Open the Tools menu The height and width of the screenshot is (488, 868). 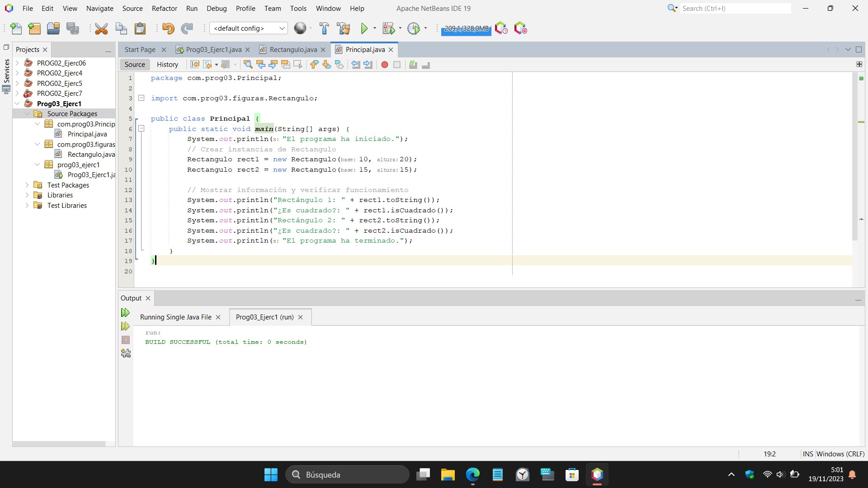tap(298, 8)
